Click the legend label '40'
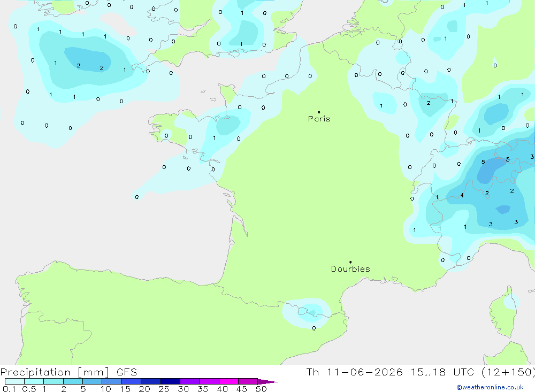 [222, 389]
